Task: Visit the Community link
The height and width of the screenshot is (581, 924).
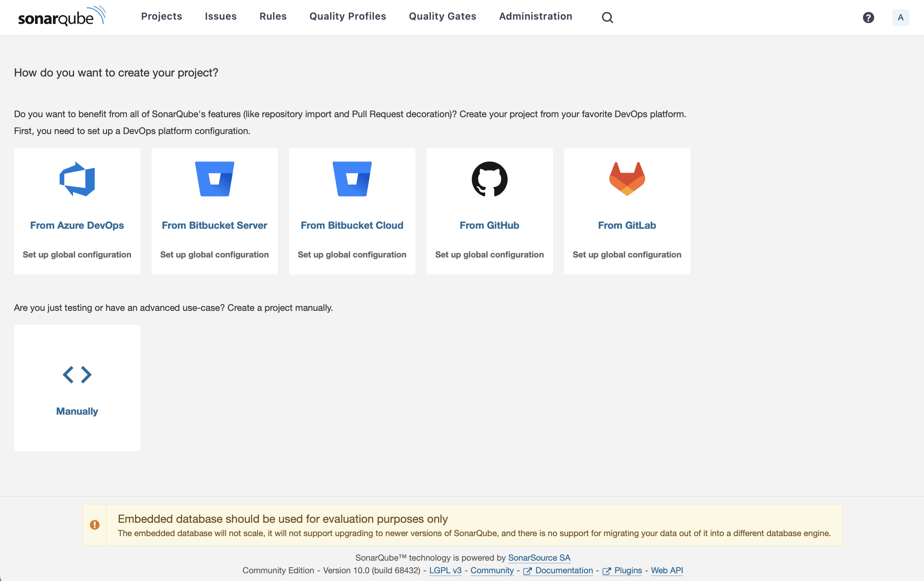Action: pyautogui.click(x=492, y=570)
